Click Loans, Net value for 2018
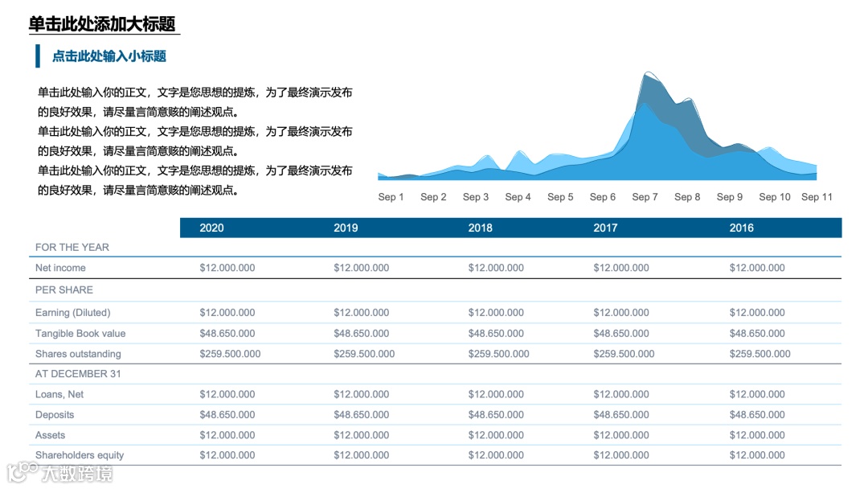The image size is (868, 489). point(496,394)
